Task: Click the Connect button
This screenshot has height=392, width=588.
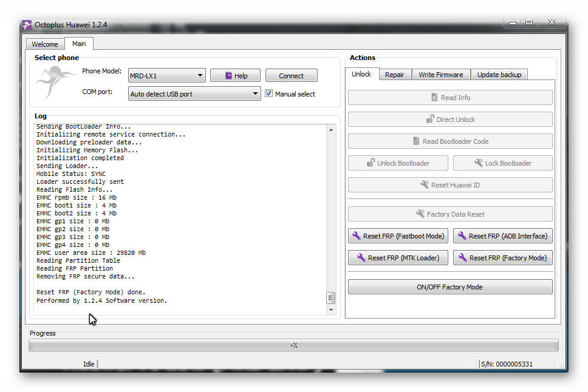Action: pos(292,76)
